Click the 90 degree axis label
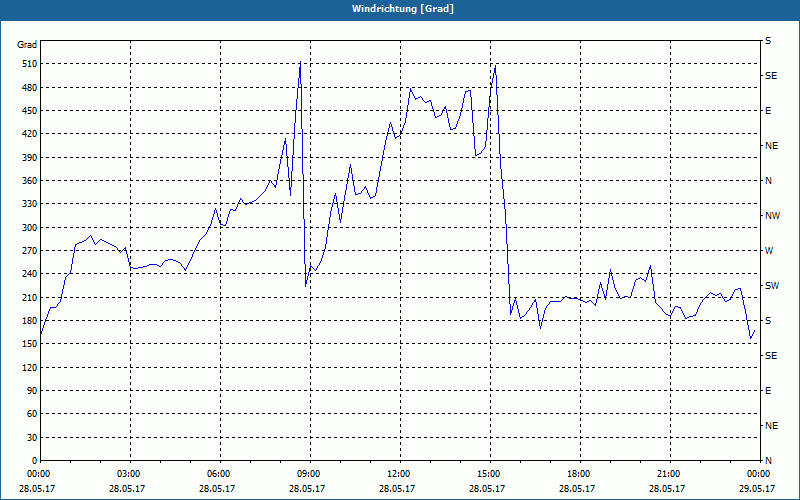The image size is (800, 500). coord(32,391)
